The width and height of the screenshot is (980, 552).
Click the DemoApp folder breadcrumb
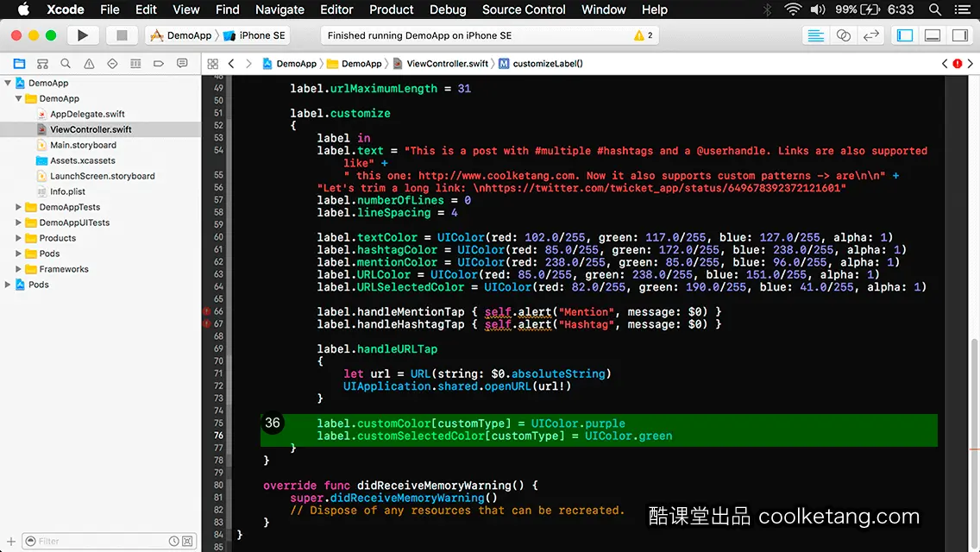(x=355, y=64)
